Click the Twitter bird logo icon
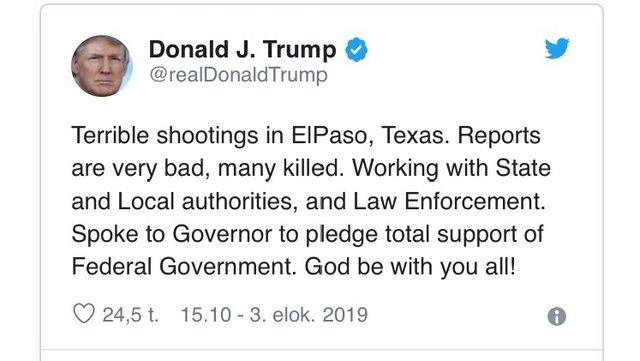The image size is (640, 361). (557, 48)
